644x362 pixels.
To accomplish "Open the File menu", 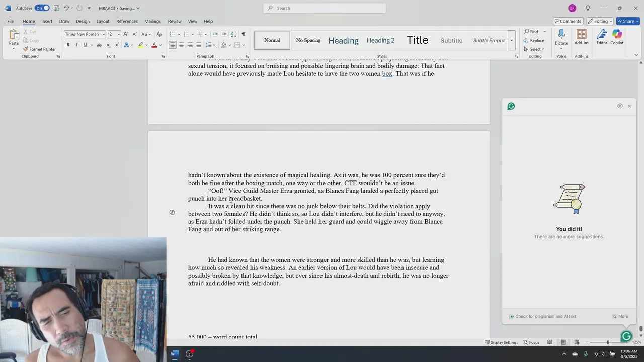I will click(x=10, y=21).
